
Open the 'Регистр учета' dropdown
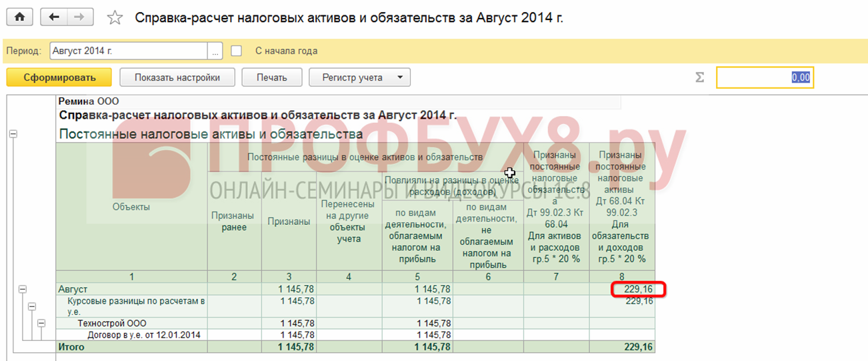click(359, 77)
